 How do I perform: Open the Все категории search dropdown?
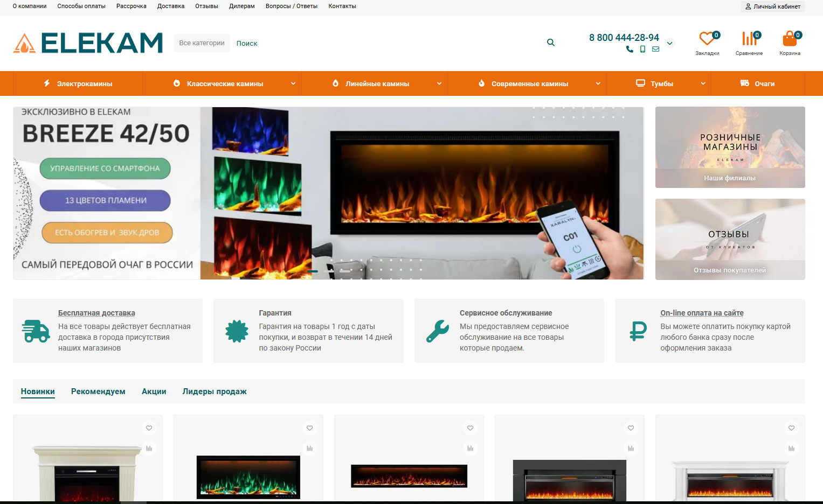(202, 43)
